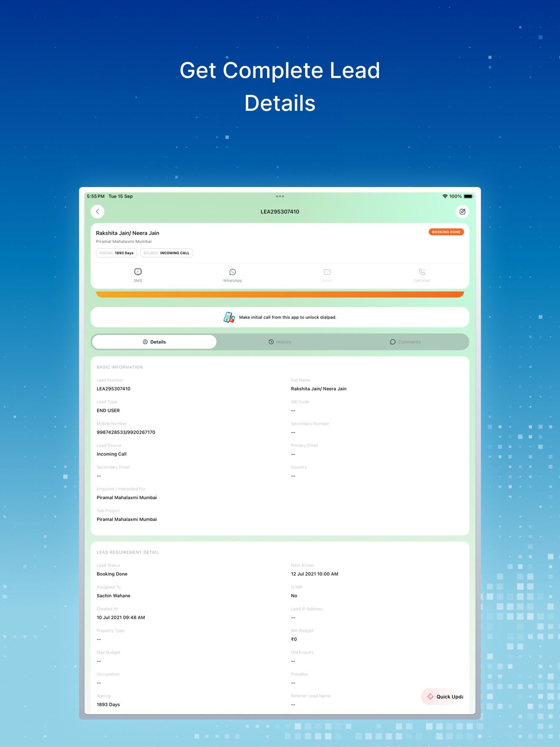The width and height of the screenshot is (560, 747).
Task: Tap the Min Budget value ₹0
Action: (294, 639)
